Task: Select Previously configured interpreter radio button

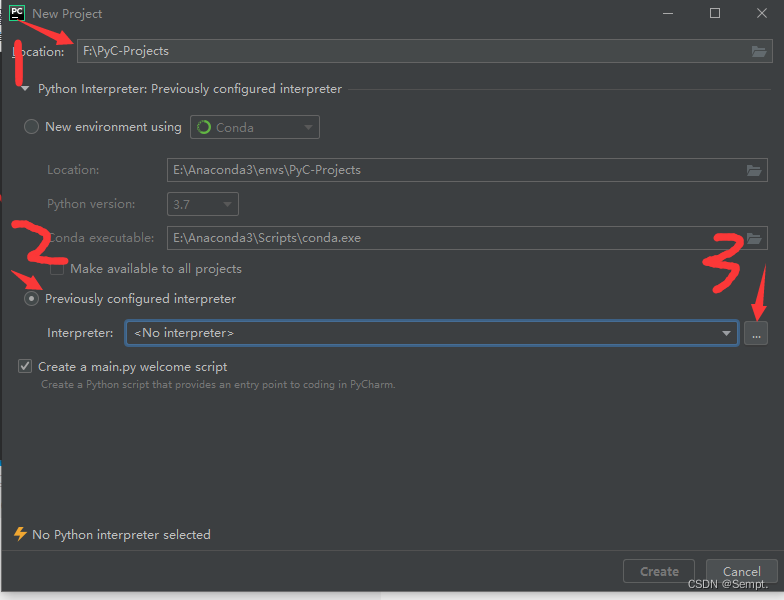Action: tap(32, 298)
